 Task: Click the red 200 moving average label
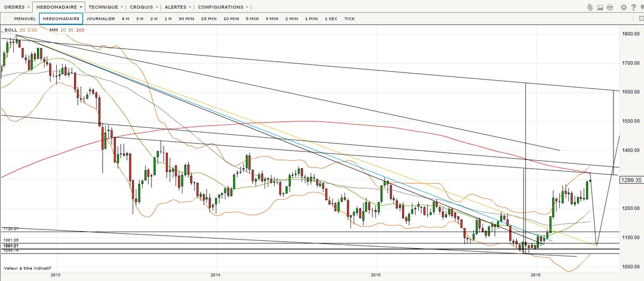pos(80,30)
